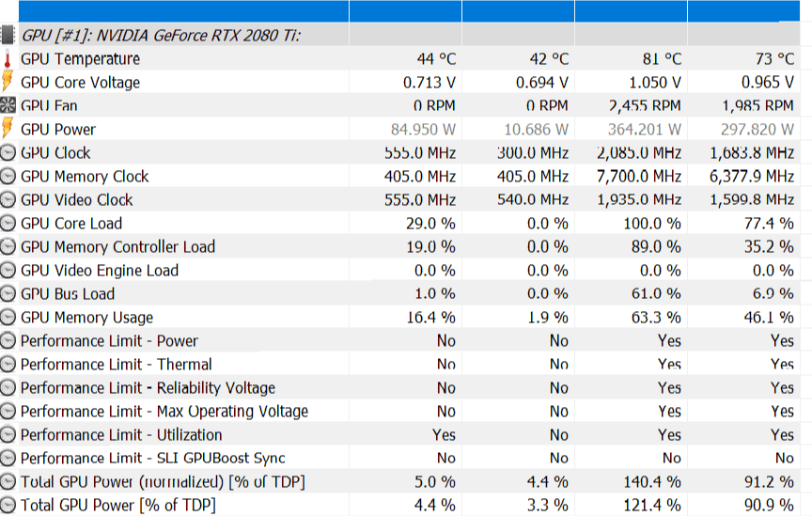Click the 2,085.0 MHz GPU clock value
Screen dimensions: 812x516
(639, 153)
